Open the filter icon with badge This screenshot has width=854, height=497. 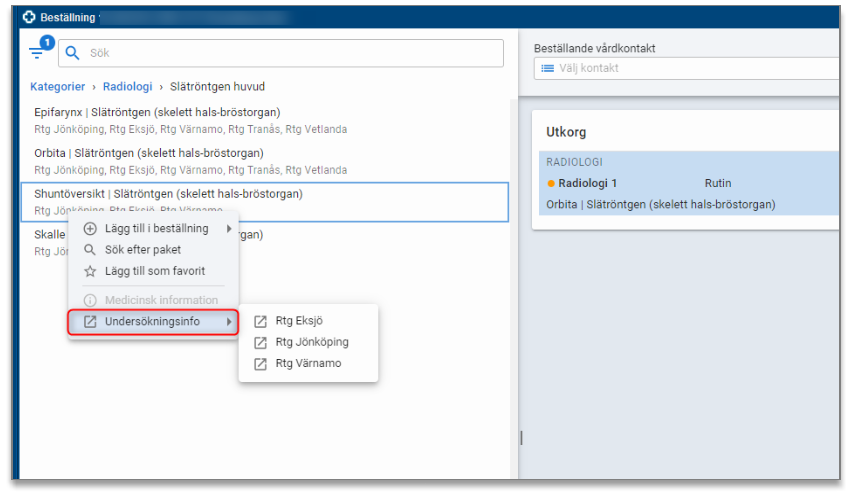coord(38,53)
